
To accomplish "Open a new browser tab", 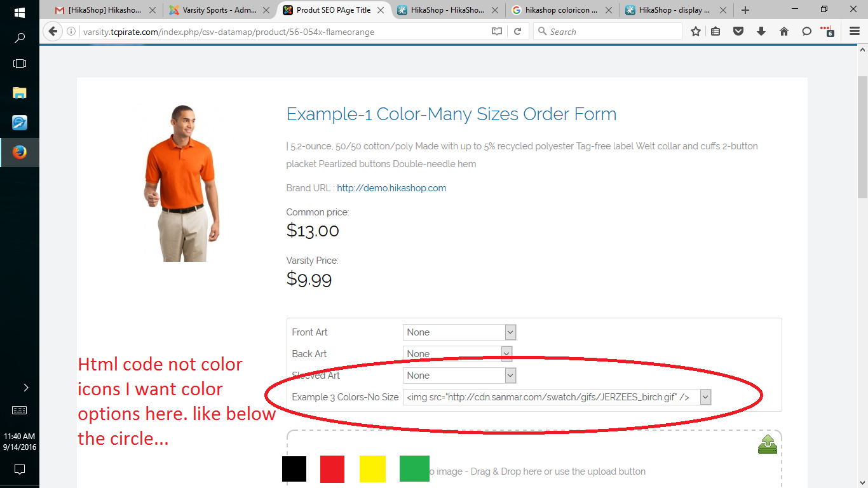I will [745, 10].
